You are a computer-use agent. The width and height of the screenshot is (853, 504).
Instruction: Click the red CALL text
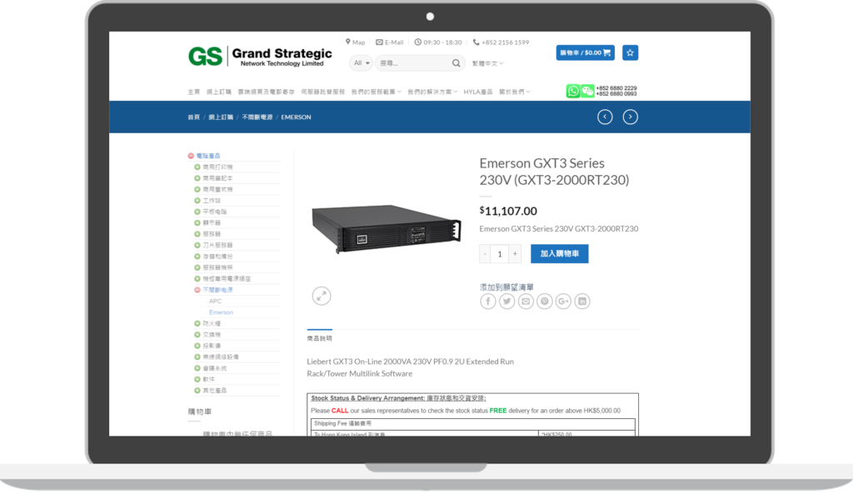click(x=340, y=411)
